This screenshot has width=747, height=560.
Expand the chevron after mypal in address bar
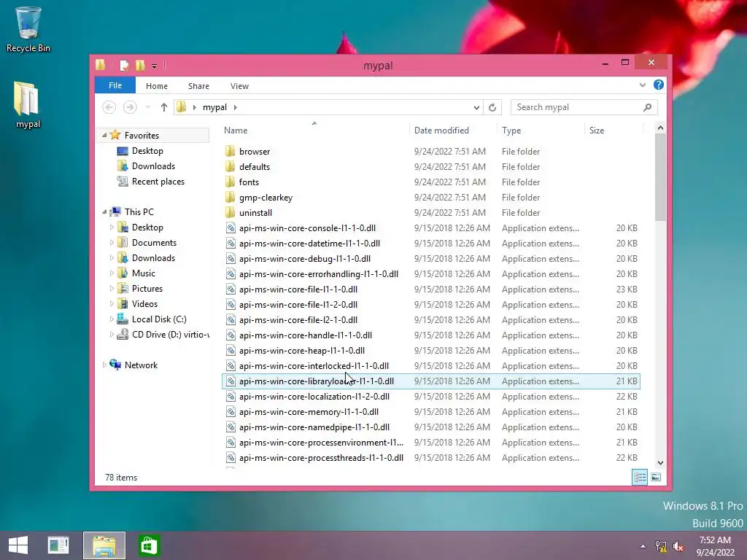[x=236, y=107]
